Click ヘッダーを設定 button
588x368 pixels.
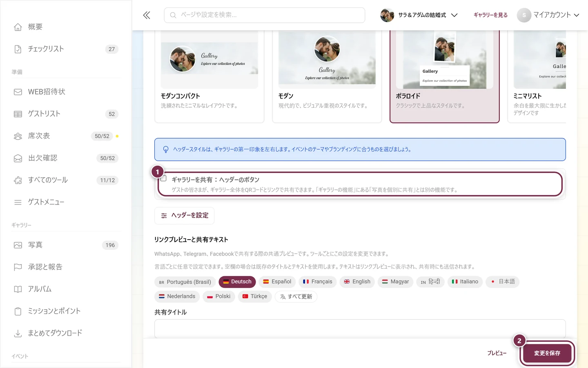pyautogui.click(x=185, y=215)
